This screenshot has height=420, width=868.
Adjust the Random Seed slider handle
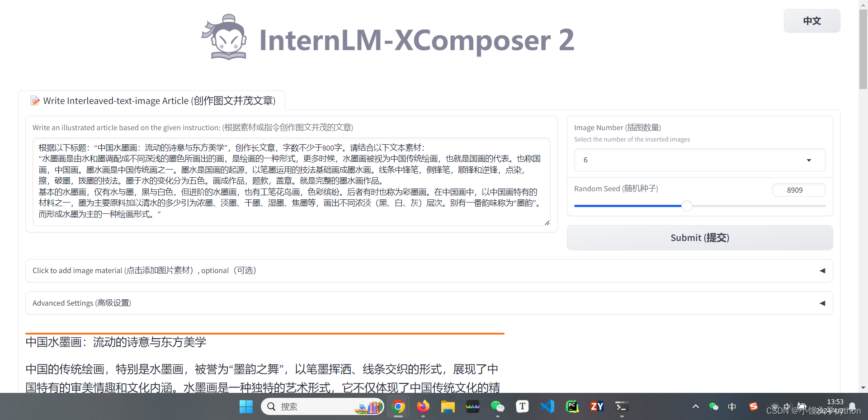point(687,206)
